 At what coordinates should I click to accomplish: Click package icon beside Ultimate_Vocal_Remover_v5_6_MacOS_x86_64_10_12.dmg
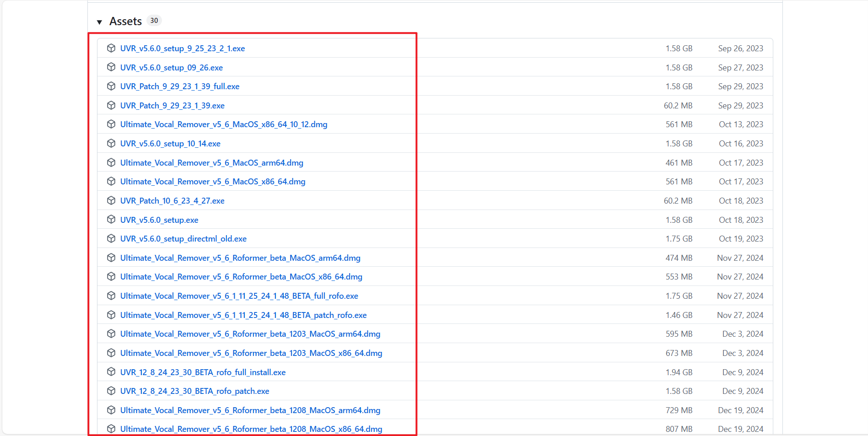click(x=111, y=124)
